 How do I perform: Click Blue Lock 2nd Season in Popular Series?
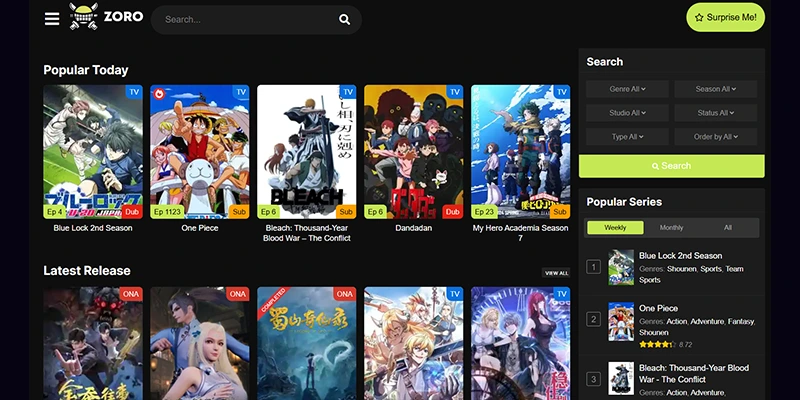tap(681, 256)
